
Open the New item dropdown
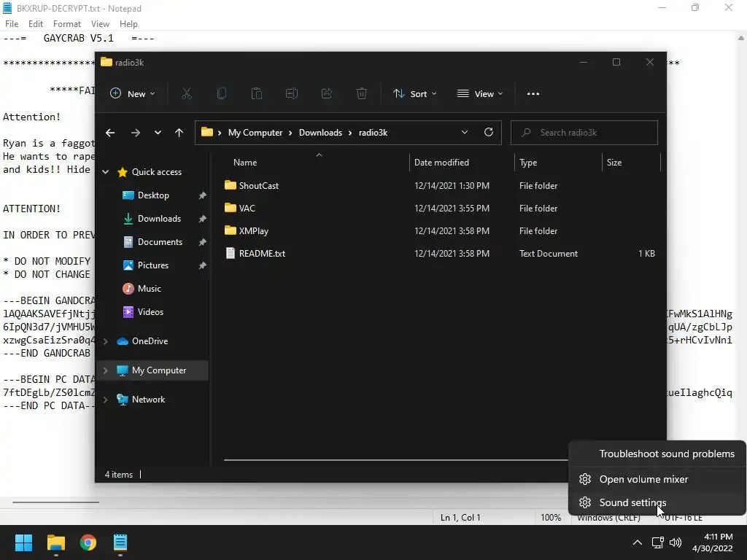click(x=133, y=94)
